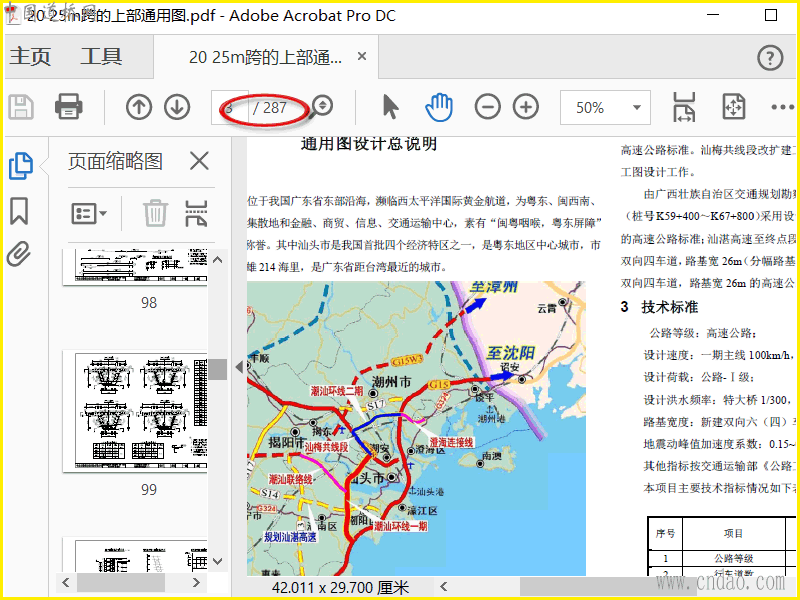Click the 98 page number label
Screen dimensions: 800x600
149,303
